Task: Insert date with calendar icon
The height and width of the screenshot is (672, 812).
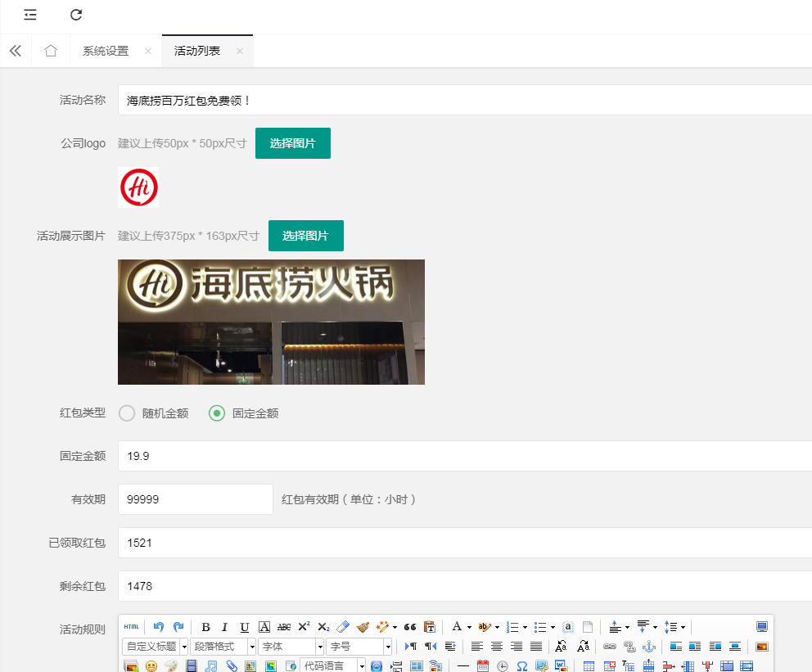Action: pos(483,665)
